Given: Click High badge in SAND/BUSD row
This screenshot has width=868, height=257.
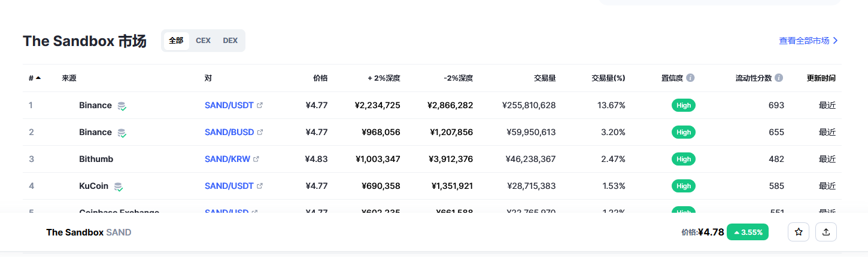Looking at the screenshot, I should click(684, 132).
